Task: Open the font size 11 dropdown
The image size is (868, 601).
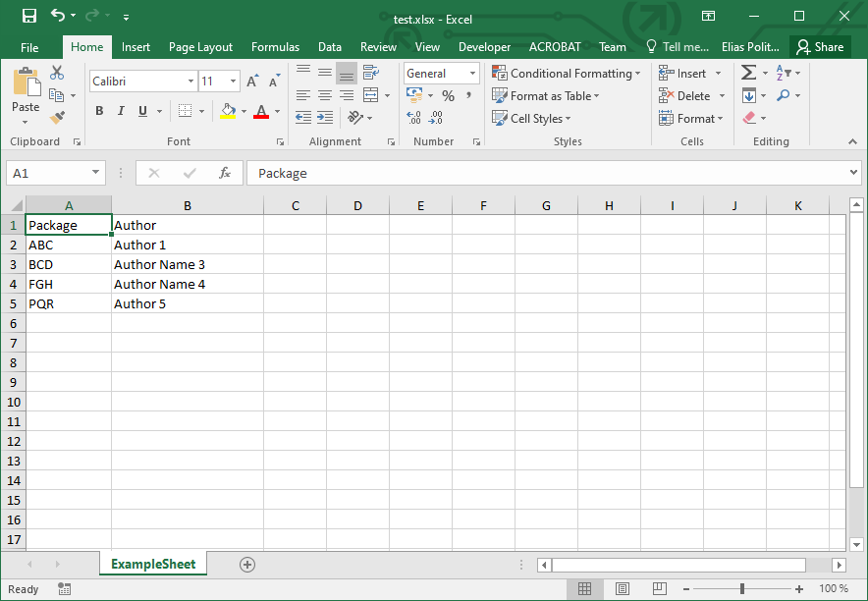Action: (233, 82)
